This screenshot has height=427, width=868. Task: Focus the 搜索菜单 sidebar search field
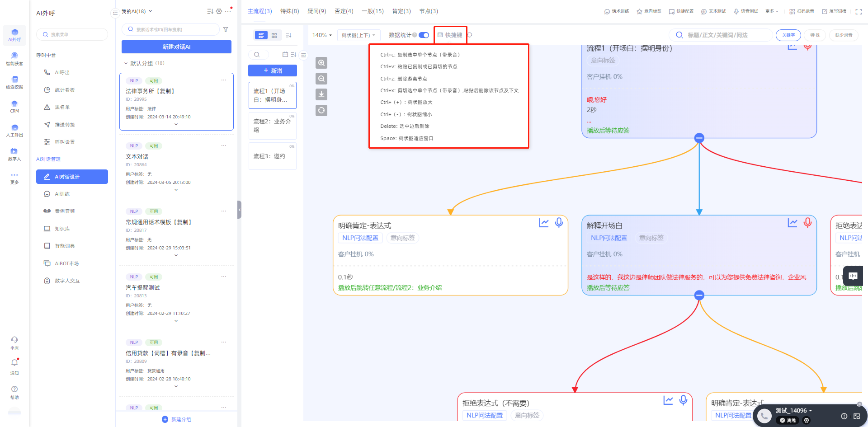(72, 34)
